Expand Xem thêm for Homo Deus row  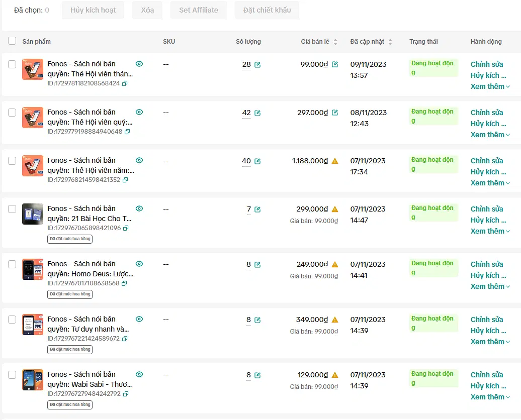click(x=490, y=286)
